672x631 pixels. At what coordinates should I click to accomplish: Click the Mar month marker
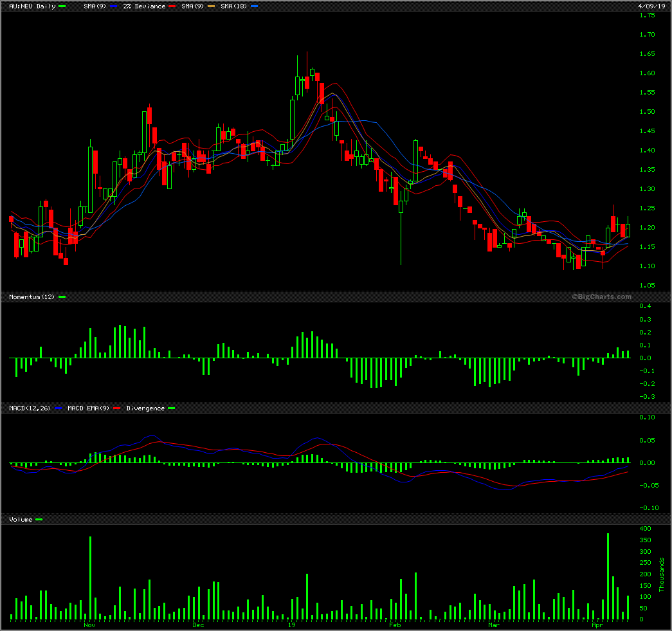[x=494, y=625]
